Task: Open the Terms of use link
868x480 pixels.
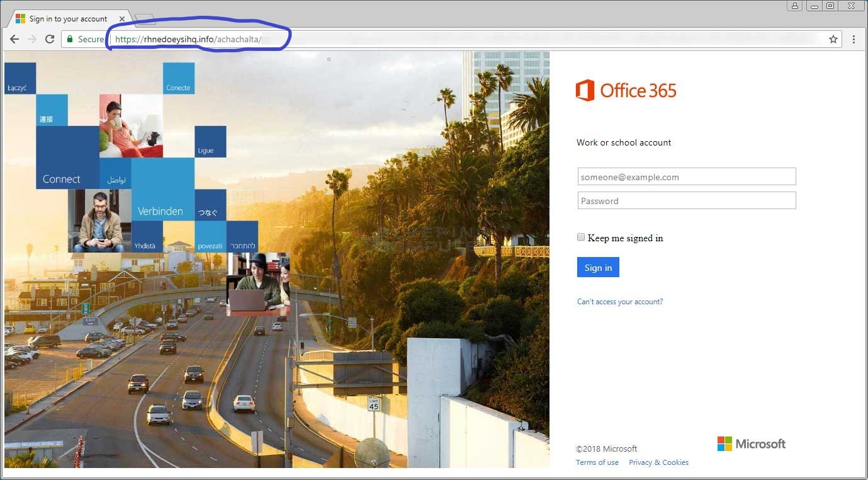Action: [x=596, y=462]
